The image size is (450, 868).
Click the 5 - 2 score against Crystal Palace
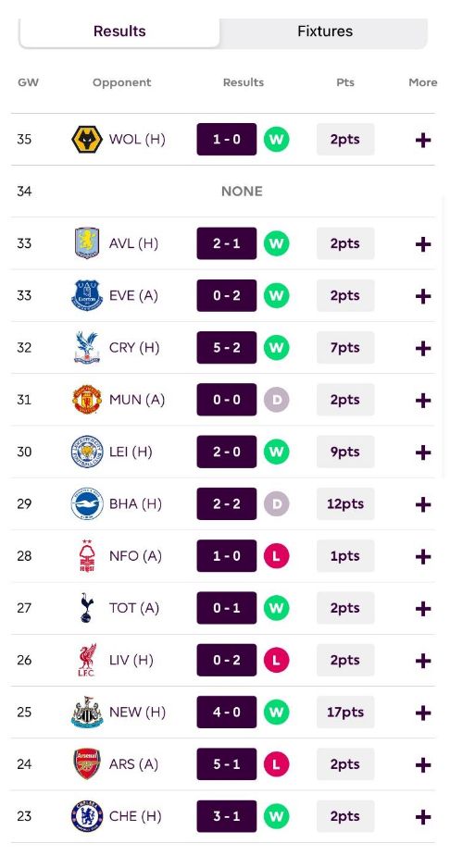pos(227,348)
